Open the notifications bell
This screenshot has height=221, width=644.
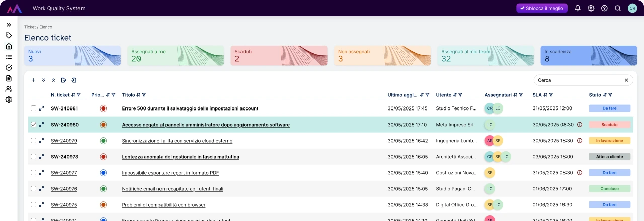tap(578, 8)
